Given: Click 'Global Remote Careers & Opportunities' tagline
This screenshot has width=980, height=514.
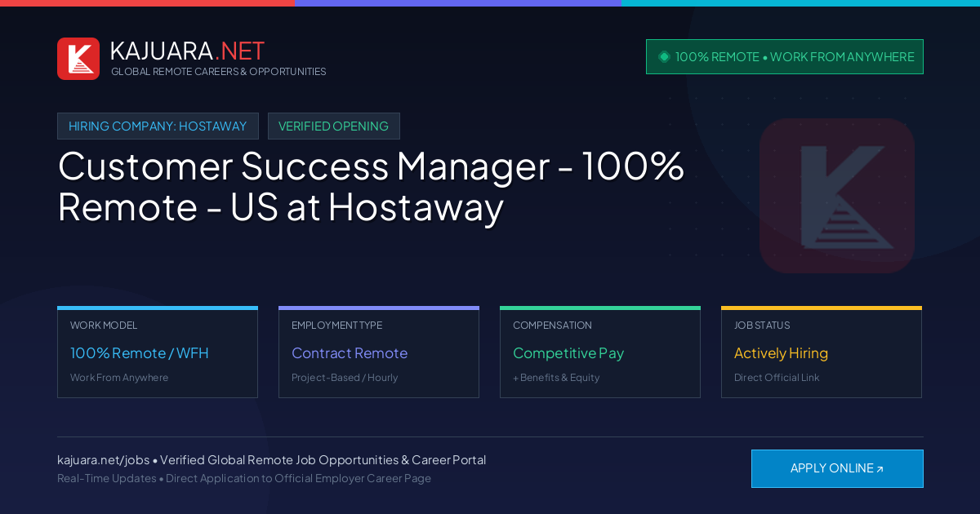Looking at the screenshot, I should (218, 72).
